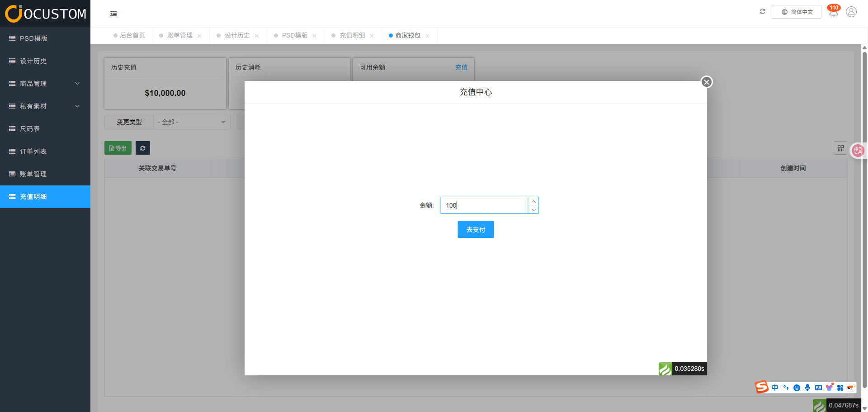Expand the 私有素材 sidebar menu
This screenshot has width=868, height=412.
point(45,106)
